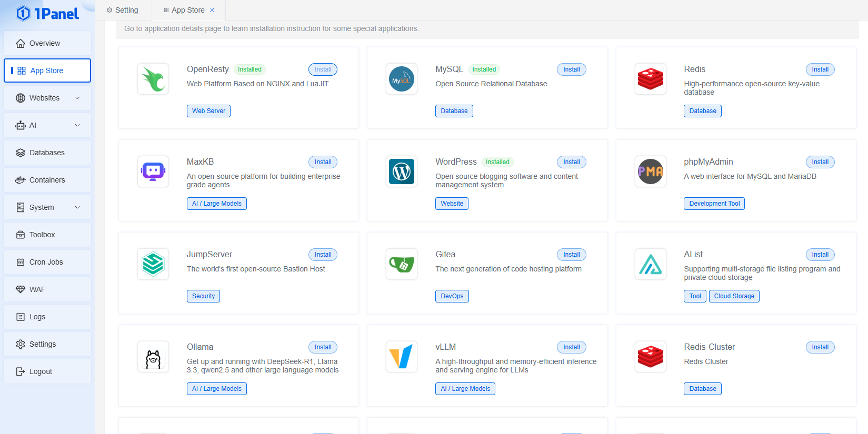Click Install button for WordPress
Image resolution: width=868 pixels, height=434 pixels.
coord(572,162)
